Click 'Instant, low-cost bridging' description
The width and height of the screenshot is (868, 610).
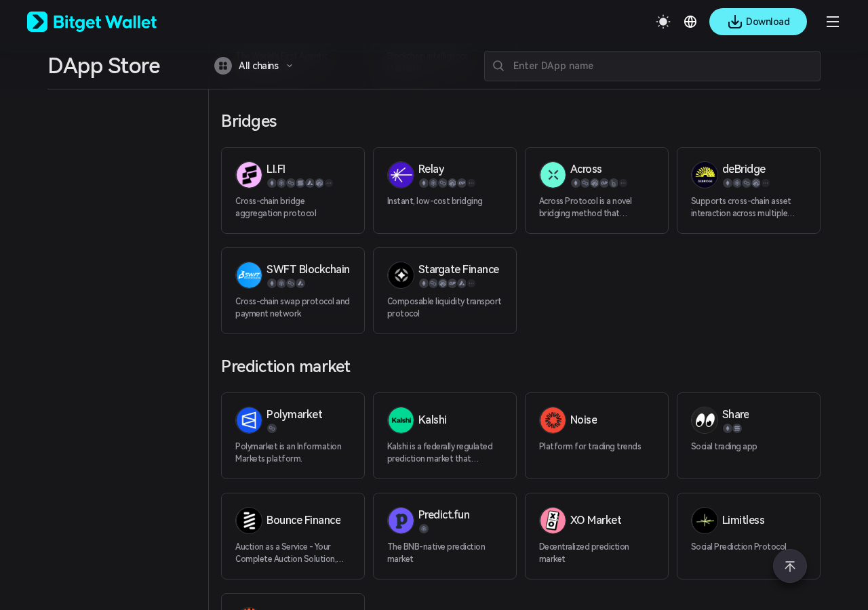pos(435,201)
